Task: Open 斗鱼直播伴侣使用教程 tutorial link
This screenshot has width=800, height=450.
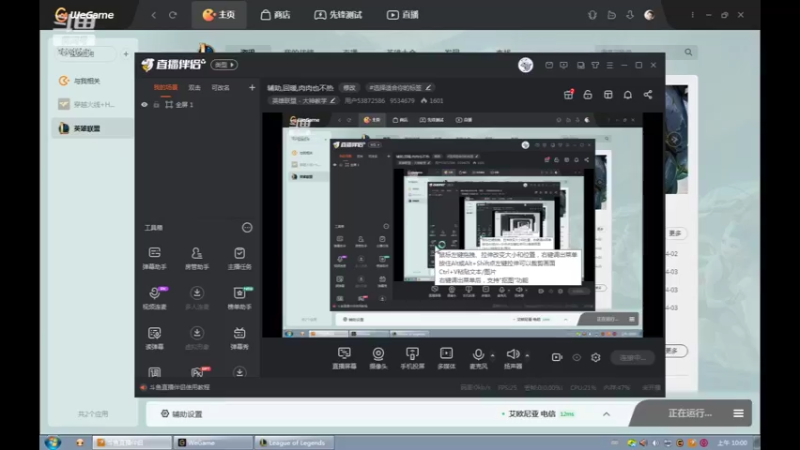Action: point(179,387)
